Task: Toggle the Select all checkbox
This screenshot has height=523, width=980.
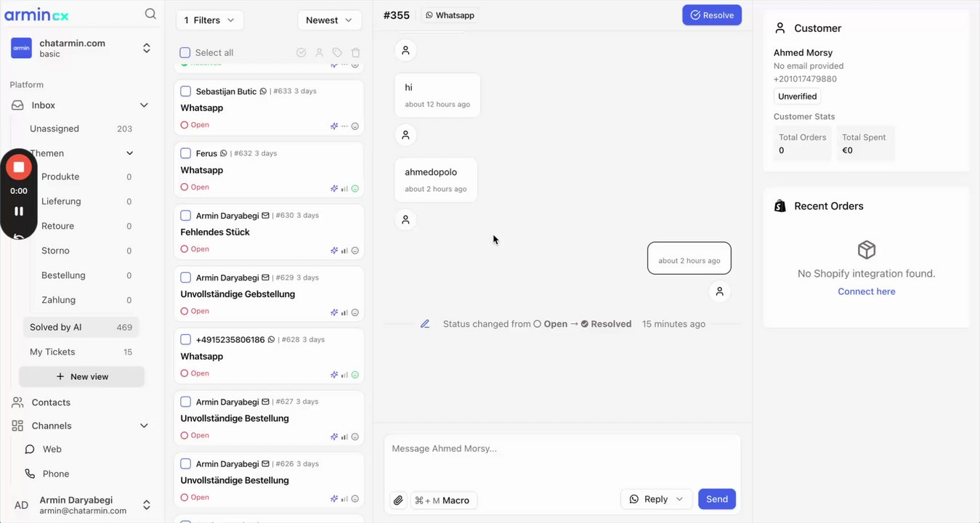Action: [x=185, y=53]
